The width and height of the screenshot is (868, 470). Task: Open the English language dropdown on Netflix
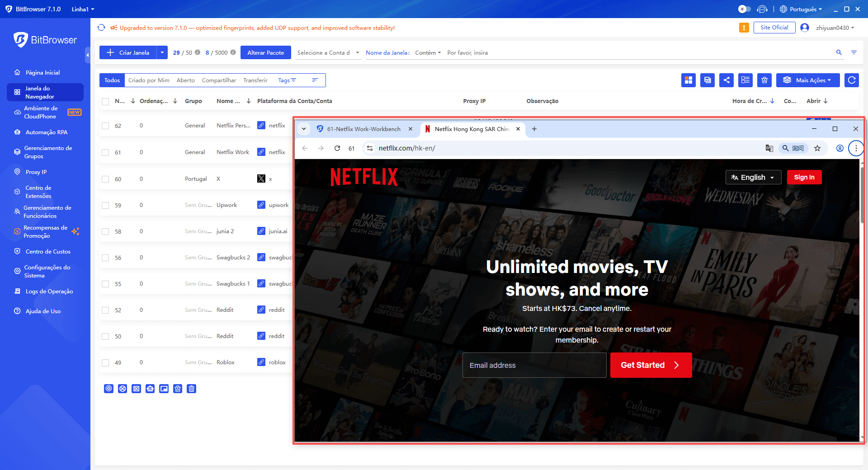753,177
